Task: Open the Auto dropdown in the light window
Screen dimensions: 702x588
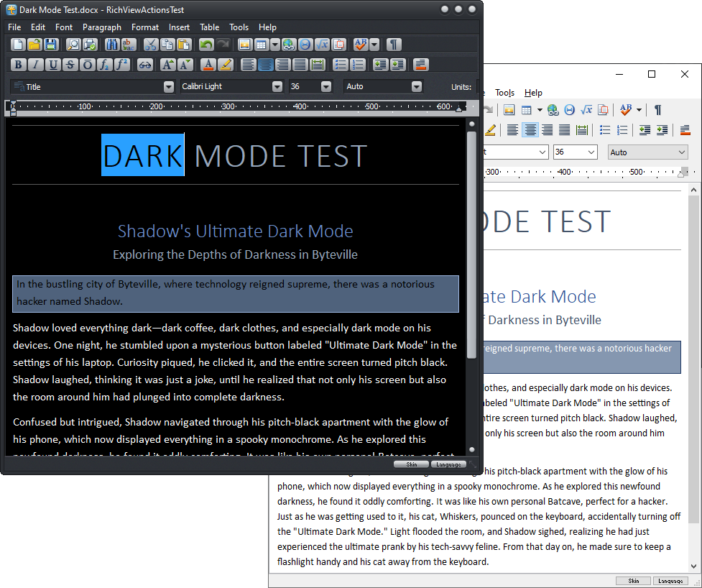Action: click(x=681, y=152)
